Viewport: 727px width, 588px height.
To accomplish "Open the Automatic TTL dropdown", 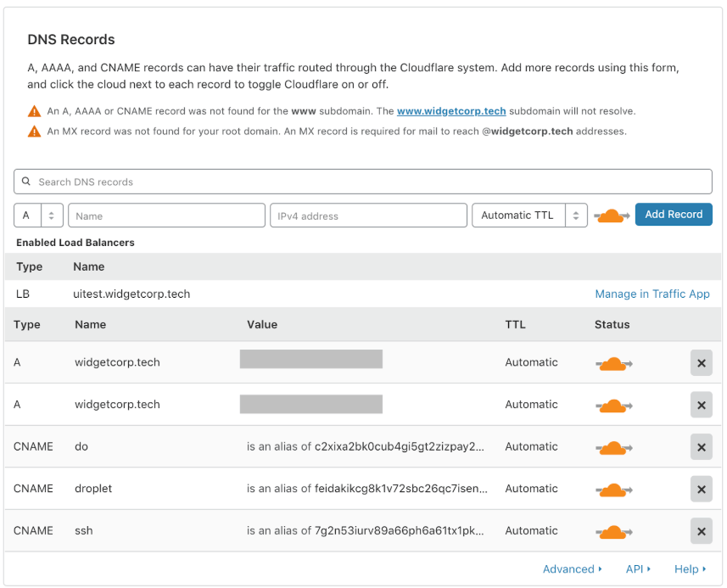I will pos(529,216).
